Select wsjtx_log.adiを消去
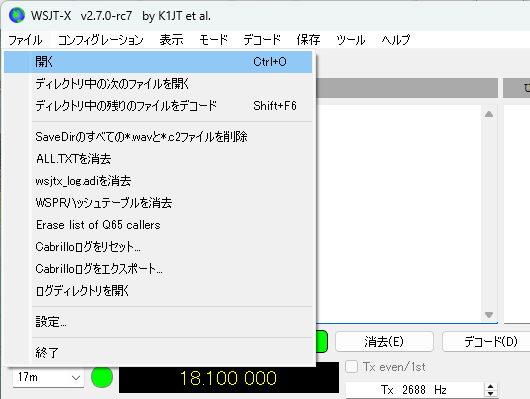The height and width of the screenshot is (399, 530). [158, 181]
